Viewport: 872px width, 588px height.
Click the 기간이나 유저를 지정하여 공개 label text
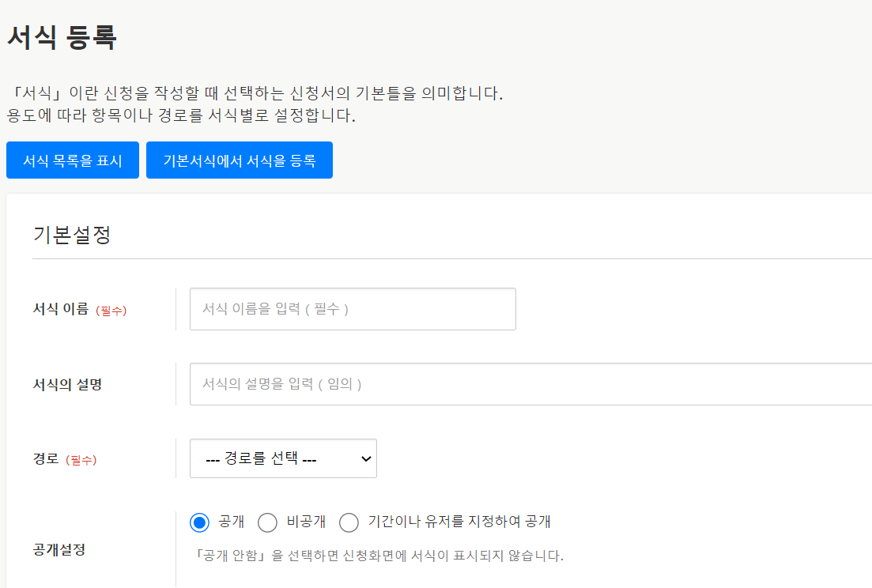pyautogui.click(x=459, y=522)
